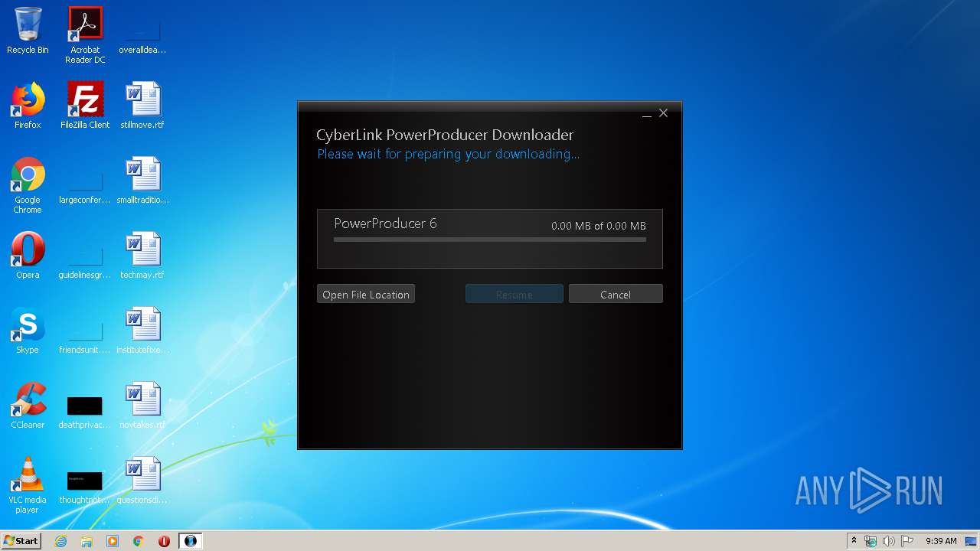This screenshot has height=551, width=980.
Task: Click the CyberLink PowerProducer Downloader title
Action: pyautogui.click(x=445, y=135)
